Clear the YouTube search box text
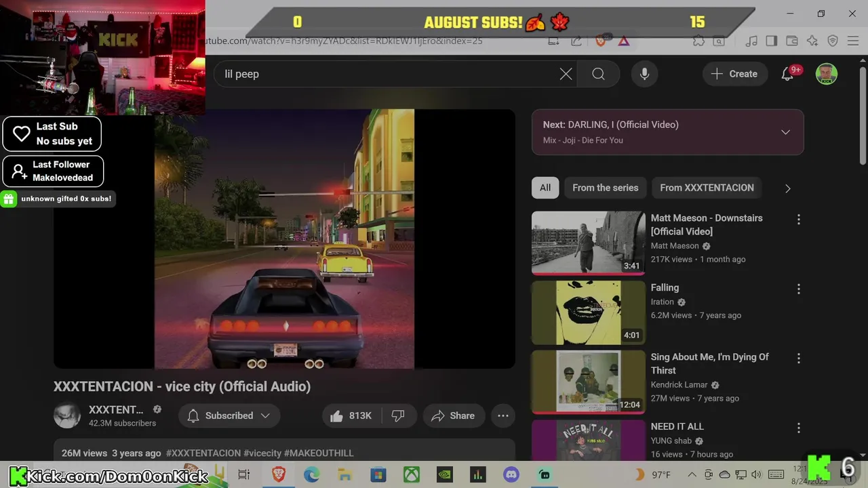The height and width of the screenshot is (488, 868). click(x=566, y=74)
